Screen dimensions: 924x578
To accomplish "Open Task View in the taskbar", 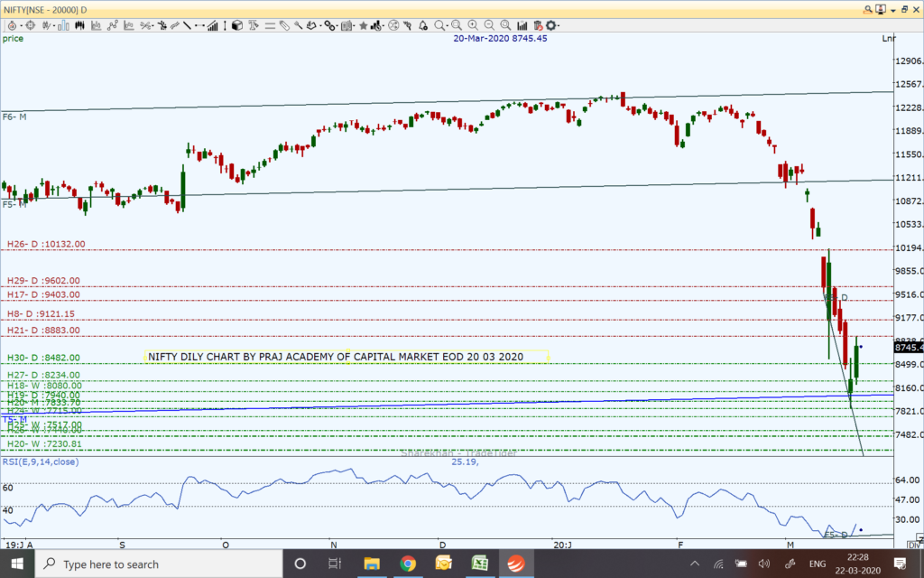I will pyautogui.click(x=334, y=564).
